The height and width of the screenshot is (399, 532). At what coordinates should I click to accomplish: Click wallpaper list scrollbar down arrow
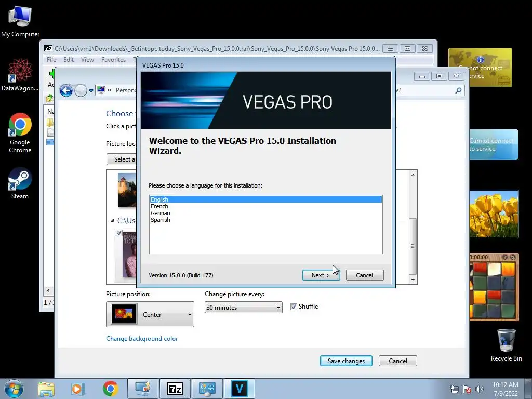click(413, 280)
